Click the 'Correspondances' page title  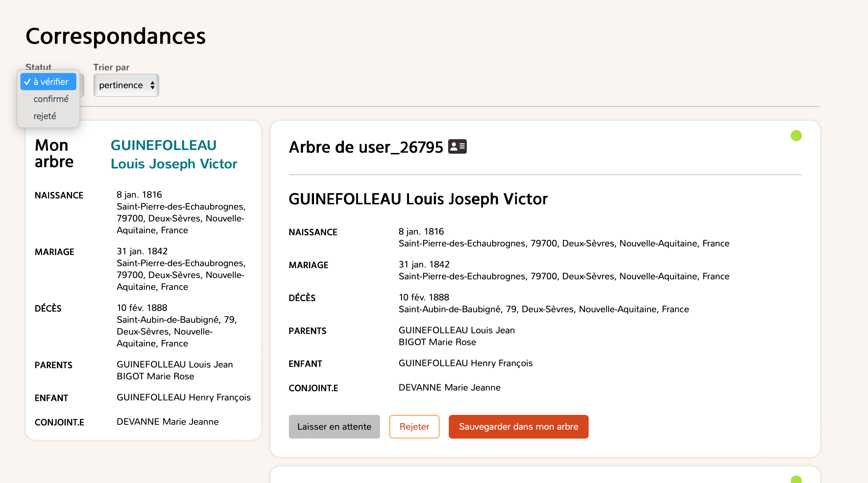115,36
